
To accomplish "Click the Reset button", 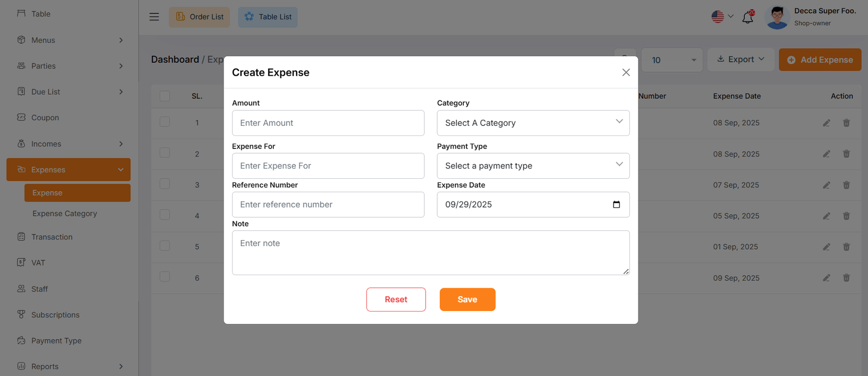I will pos(395,300).
